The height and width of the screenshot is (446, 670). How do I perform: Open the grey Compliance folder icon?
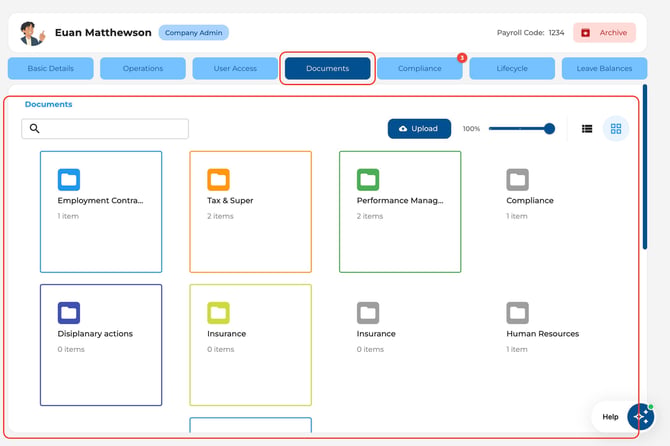517,179
